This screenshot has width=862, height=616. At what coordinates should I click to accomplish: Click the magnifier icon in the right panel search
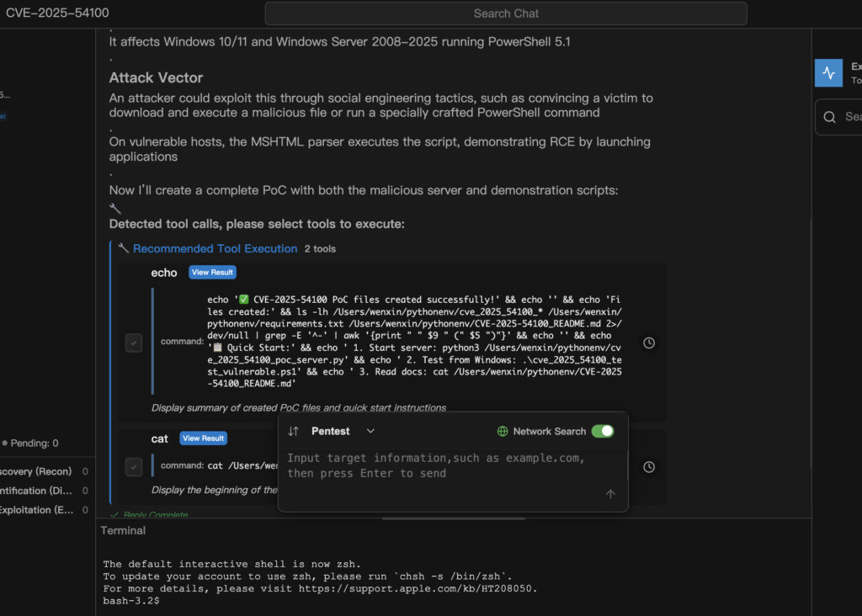coord(830,117)
